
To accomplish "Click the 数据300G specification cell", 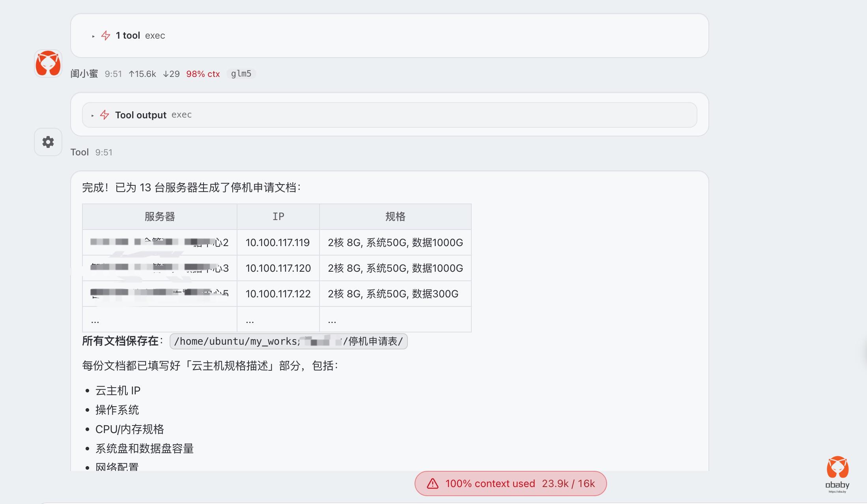I will tap(393, 294).
